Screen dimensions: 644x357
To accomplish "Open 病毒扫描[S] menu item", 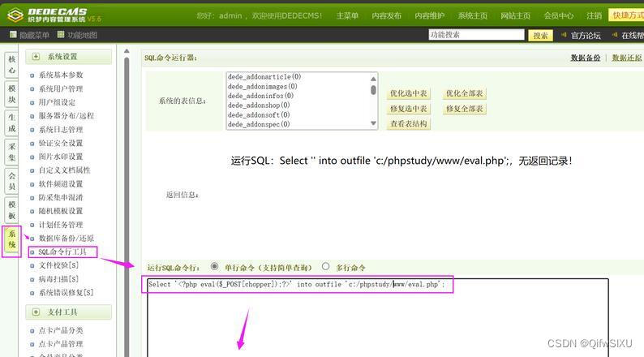I will pos(58,279).
